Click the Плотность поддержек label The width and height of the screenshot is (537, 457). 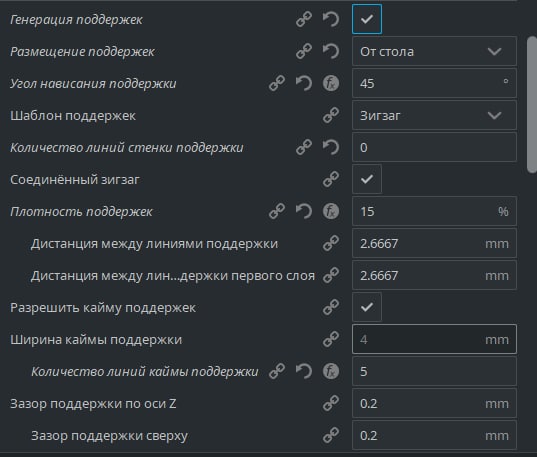coord(81,212)
